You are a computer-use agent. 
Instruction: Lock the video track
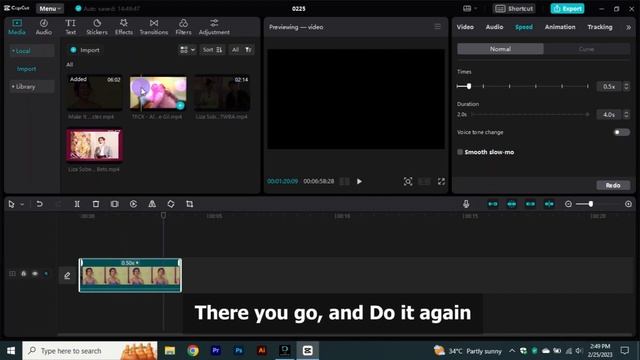(24, 273)
